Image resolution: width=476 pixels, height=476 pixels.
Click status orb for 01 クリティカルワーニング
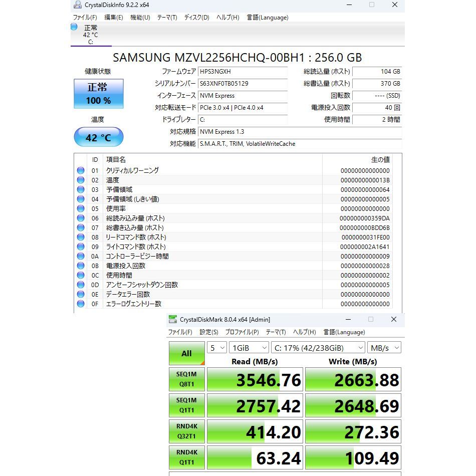[81, 170]
